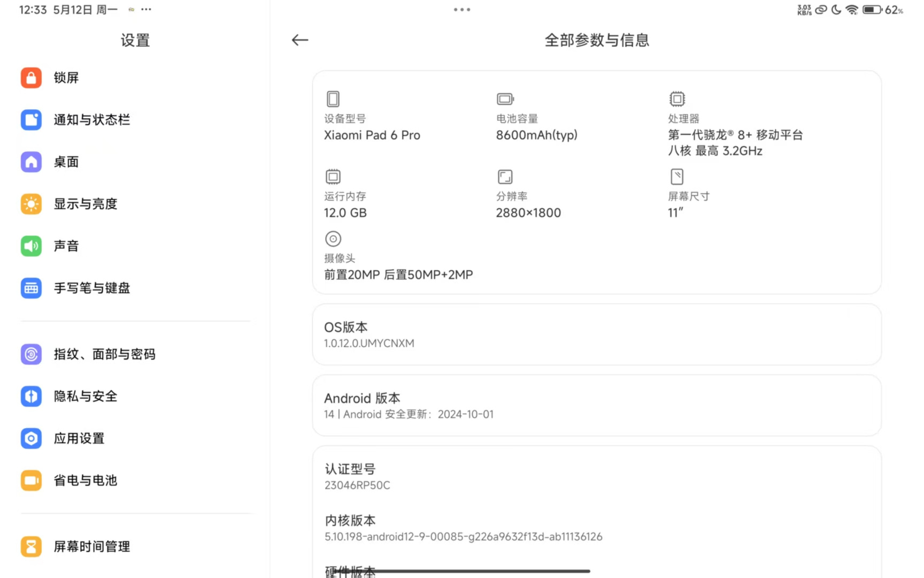Open 屏幕时间管理 settings
This screenshot has width=924, height=578.
(x=135, y=546)
